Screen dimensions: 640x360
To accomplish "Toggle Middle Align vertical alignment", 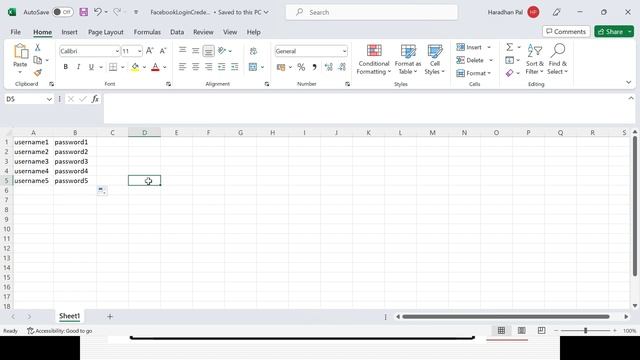I will click(x=196, y=51).
